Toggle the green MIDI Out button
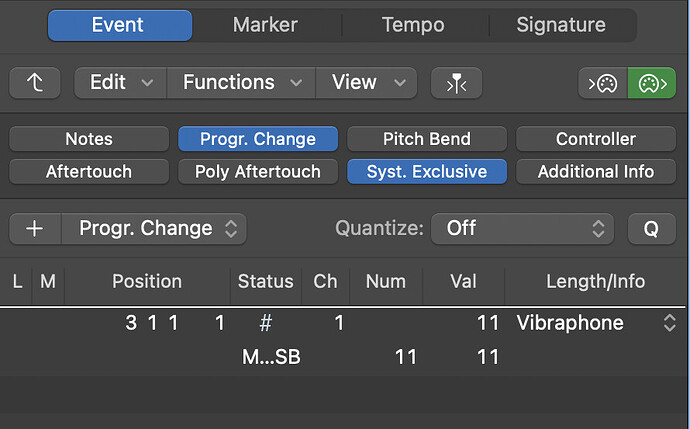This screenshot has width=690, height=429. click(652, 83)
